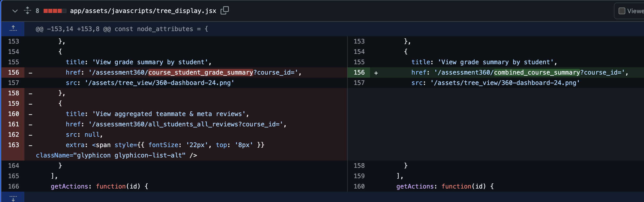Mark the file as Viewed
This screenshot has height=202, width=644.
point(622,11)
